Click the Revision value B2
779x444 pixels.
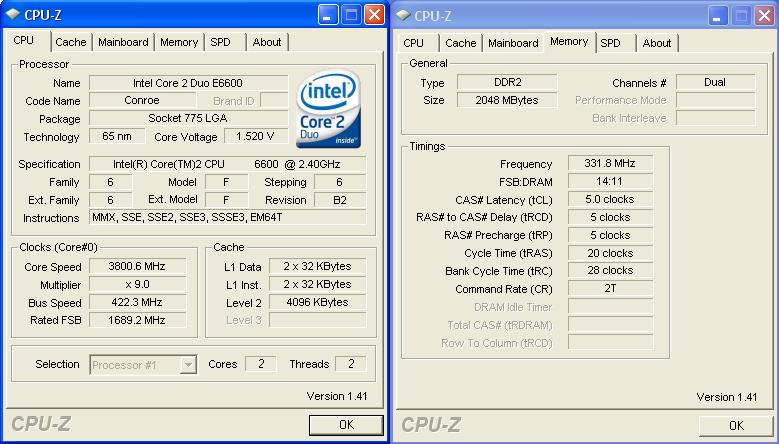[340, 200]
